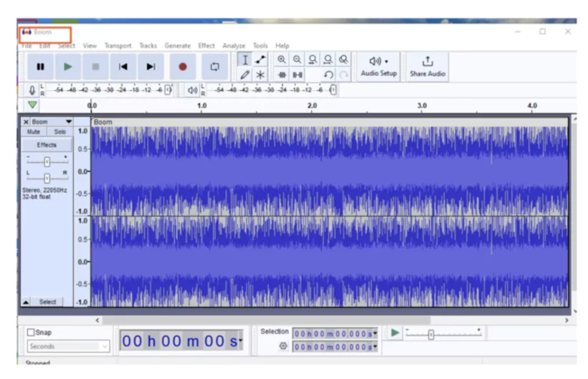Screen dimensions: 588x379
Task: Click the 2.0 mark on the timeline ruler
Action: 312,105
